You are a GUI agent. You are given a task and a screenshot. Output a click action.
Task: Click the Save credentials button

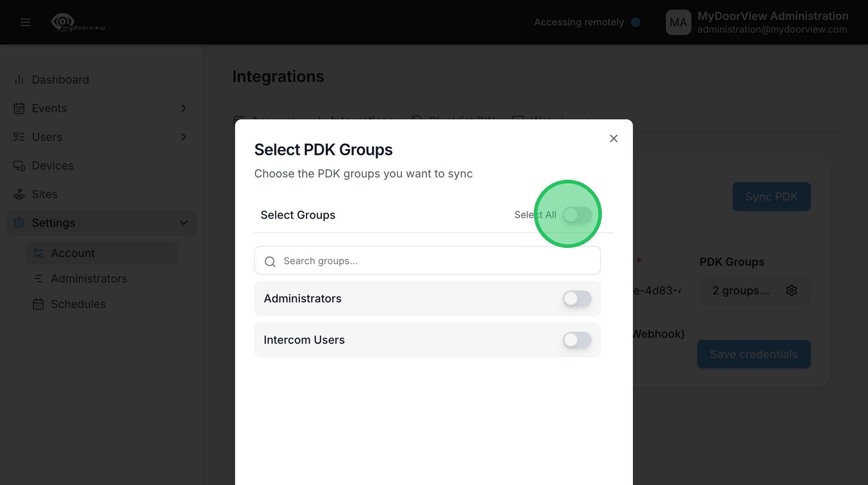(x=753, y=354)
